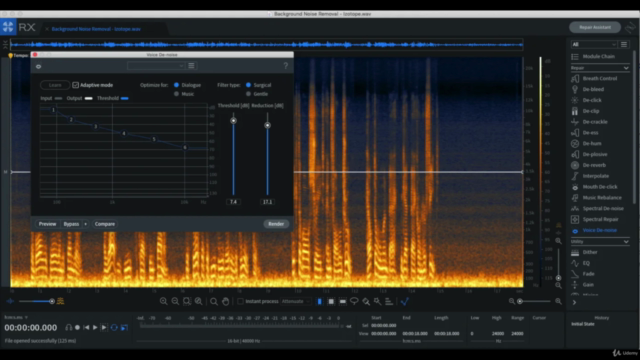The width and height of the screenshot is (640, 360).
Task: Select the magnifier zoom tool
Action: pyautogui.click(x=214, y=301)
